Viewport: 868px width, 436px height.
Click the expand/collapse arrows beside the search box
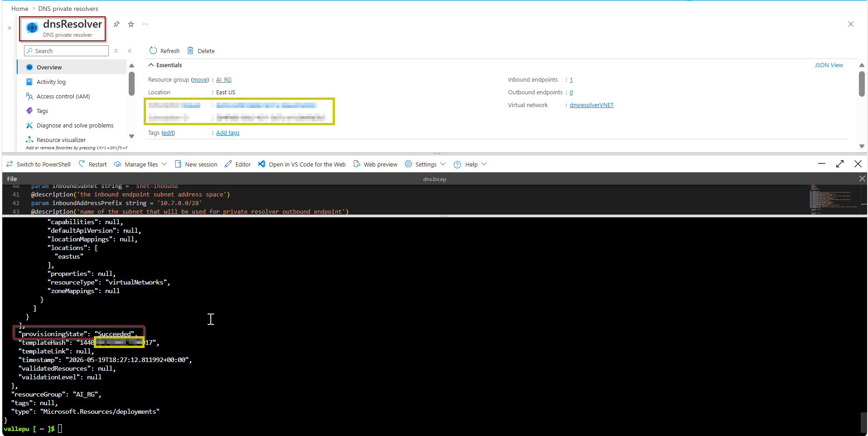[x=116, y=51]
